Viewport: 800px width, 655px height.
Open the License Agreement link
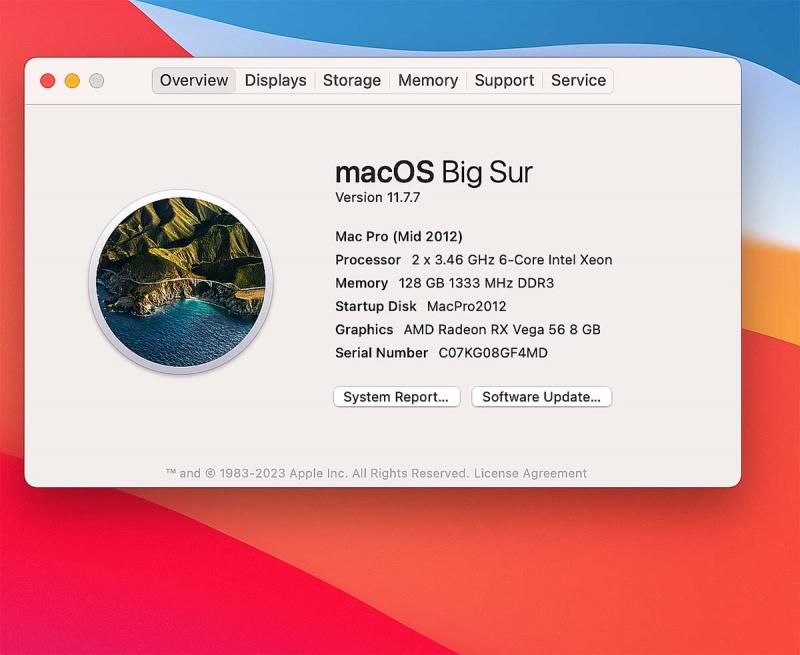pos(530,473)
